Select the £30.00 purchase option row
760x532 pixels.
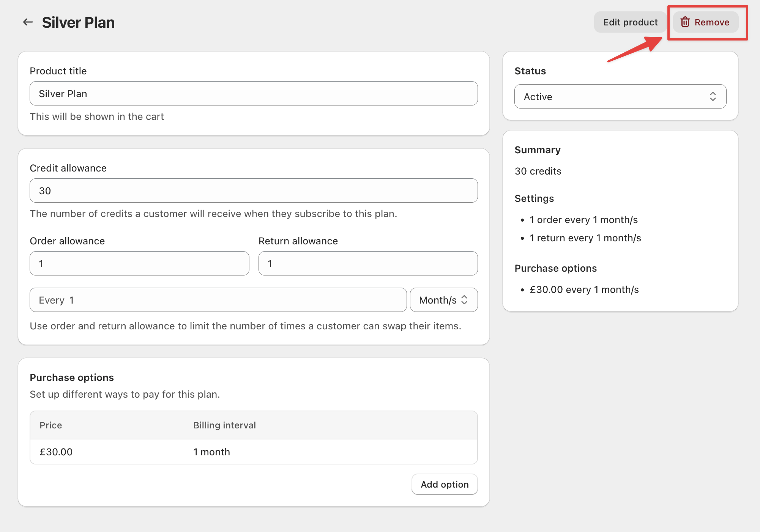click(253, 452)
